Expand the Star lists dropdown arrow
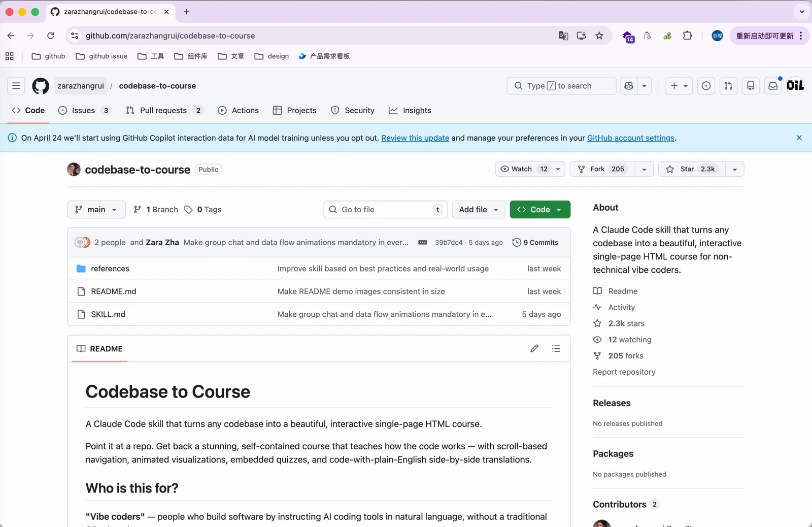 pyautogui.click(x=735, y=169)
